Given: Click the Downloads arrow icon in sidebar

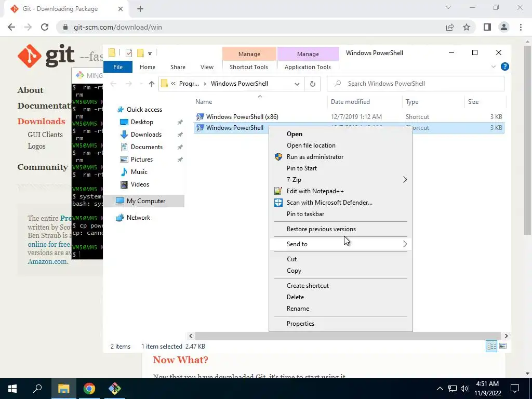Looking at the screenshot, I should pos(124,135).
